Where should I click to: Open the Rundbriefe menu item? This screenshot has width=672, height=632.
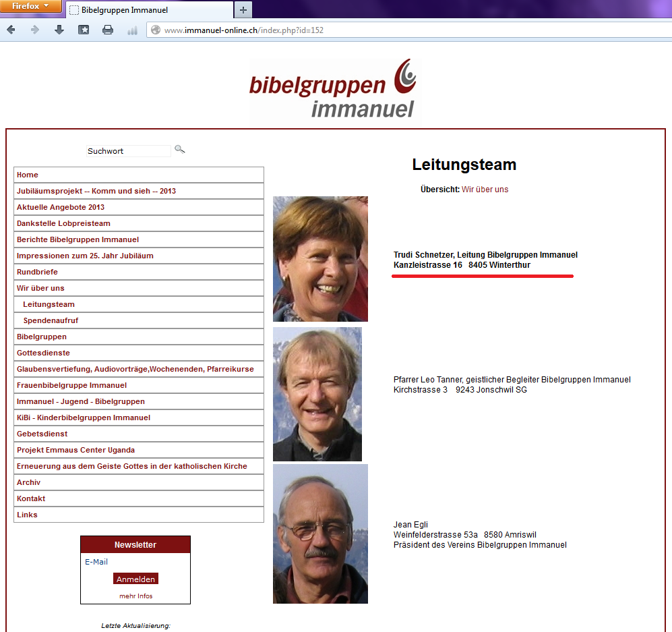37,272
